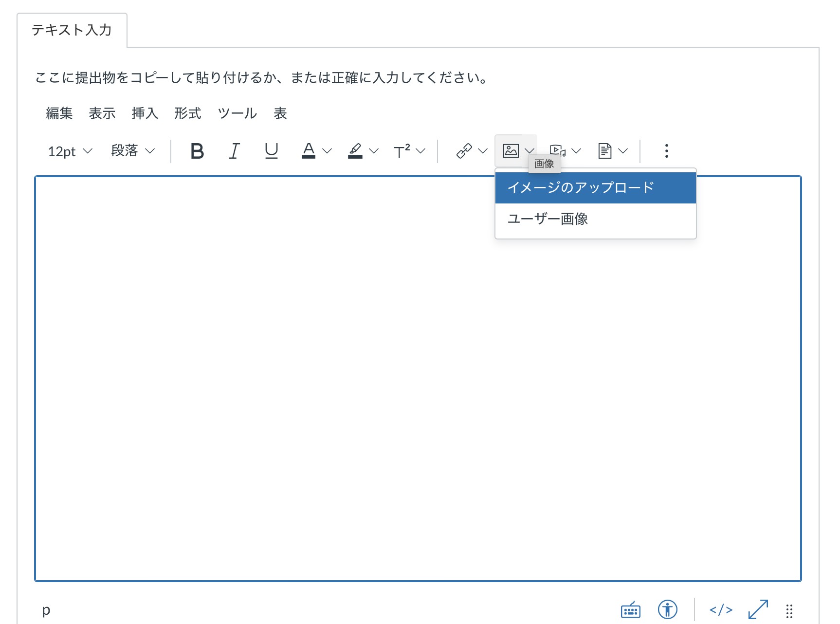Expand superscript options chevron
This screenshot has height=624, width=840.
[x=421, y=151]
